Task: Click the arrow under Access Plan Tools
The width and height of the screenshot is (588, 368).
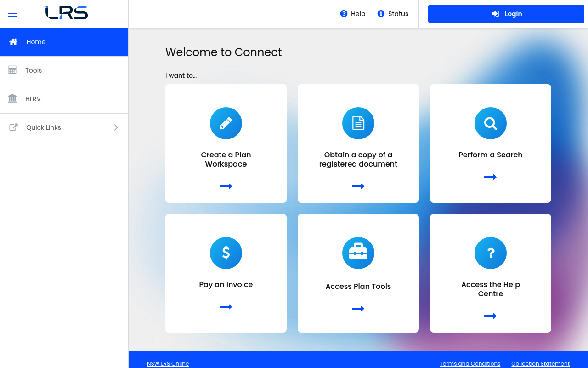Action: [x=358, y=309]
